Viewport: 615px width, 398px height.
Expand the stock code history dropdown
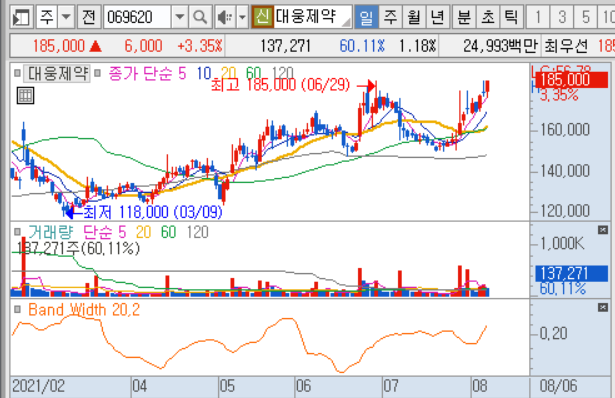(x=179, y=17)
